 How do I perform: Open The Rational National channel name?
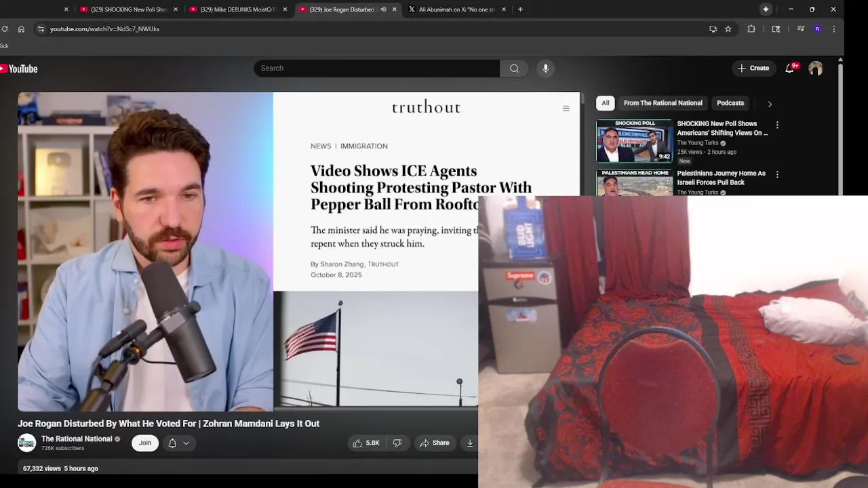[77, 439]
